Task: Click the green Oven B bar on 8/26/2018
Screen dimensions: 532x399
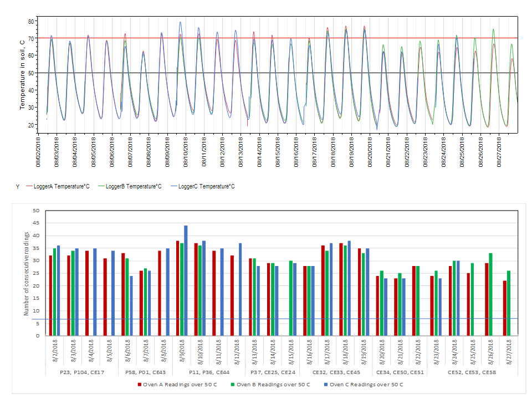Action: click(x=490, y=294)
